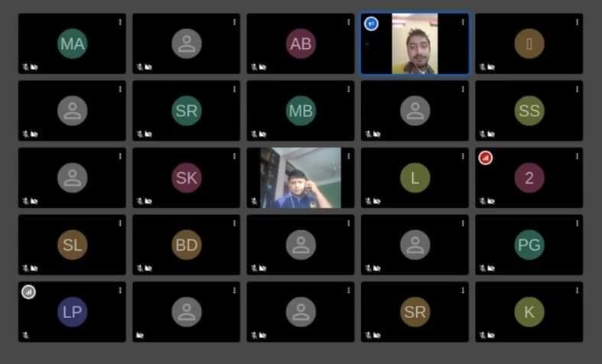This screenshot has height=364, width=602.
Task: Click the camera-off icon on SS tile
Action: coord(491,134)
